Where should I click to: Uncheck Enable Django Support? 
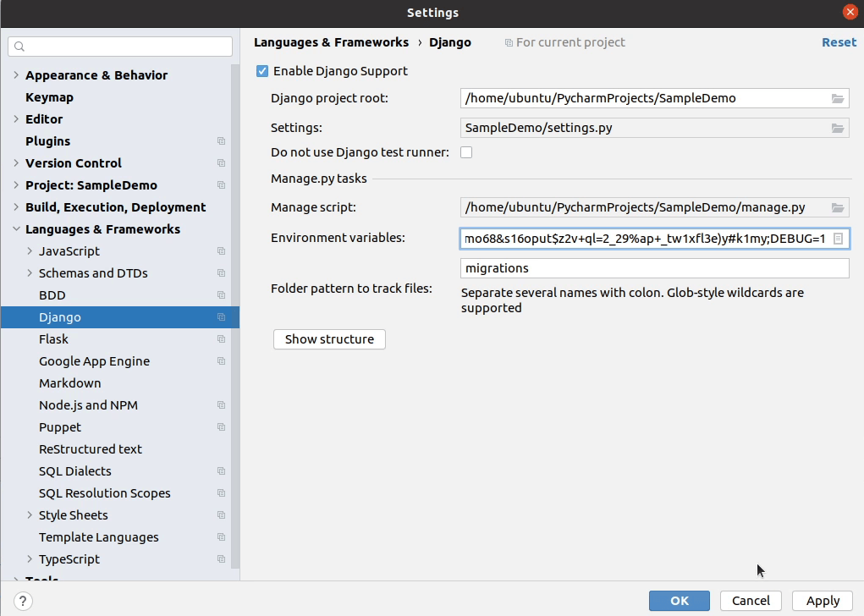262,71
